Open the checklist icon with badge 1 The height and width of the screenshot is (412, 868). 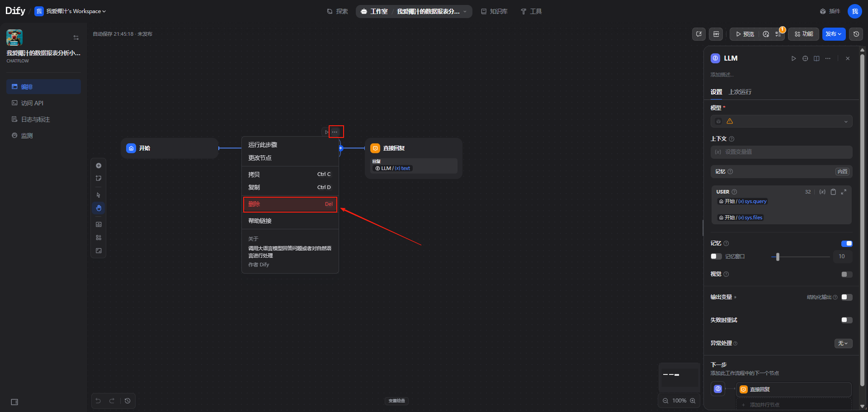(778, 34)
